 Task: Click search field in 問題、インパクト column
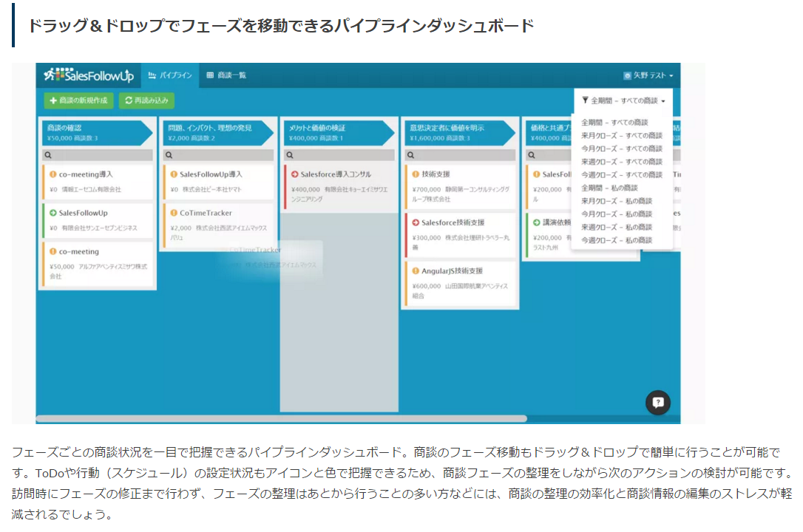(x=218, y=155)
